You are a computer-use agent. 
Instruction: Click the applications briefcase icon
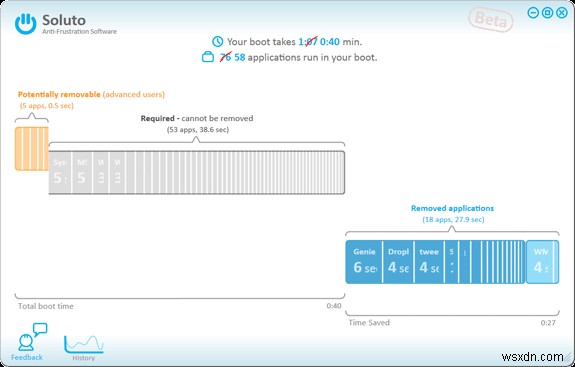(208, 57)
